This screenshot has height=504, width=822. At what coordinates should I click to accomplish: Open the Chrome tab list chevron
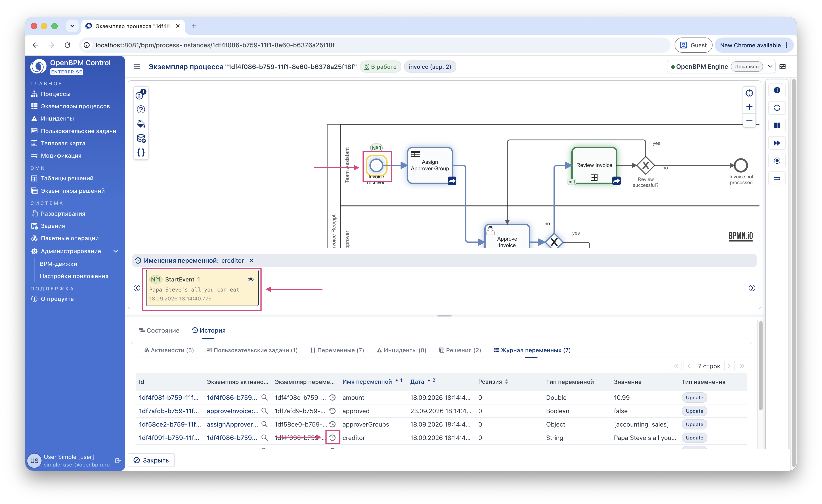[x=72, y=26]
